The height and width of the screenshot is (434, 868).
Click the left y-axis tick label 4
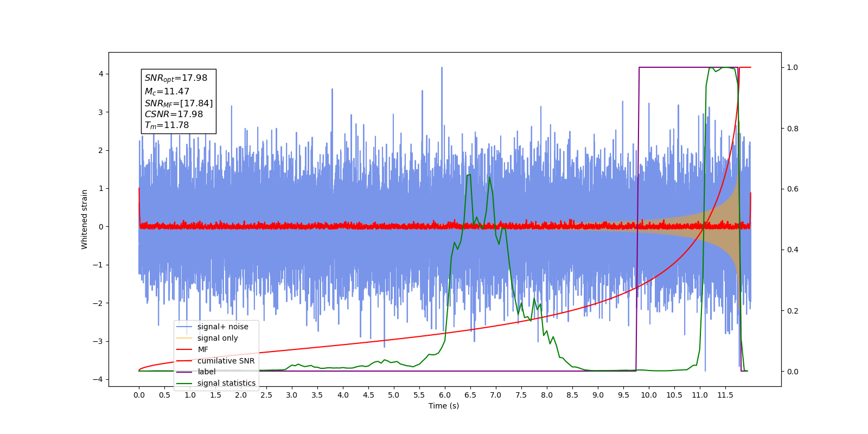click(100, 74)
